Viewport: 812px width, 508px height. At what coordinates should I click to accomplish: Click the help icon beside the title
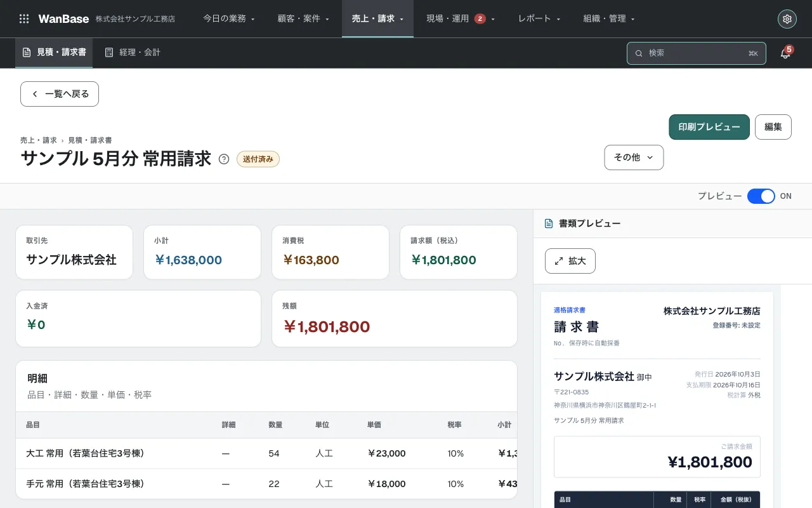point(224,159)
